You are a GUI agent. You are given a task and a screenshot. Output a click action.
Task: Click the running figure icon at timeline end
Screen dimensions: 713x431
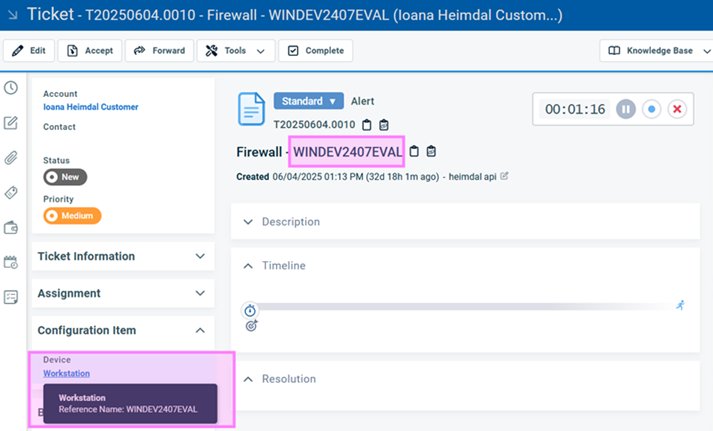pos(680,305)
